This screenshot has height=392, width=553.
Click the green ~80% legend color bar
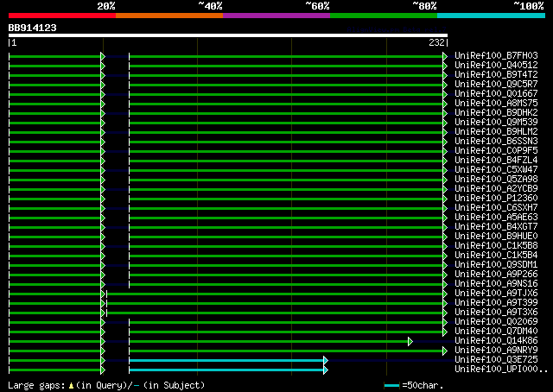[x=384, y=16]
